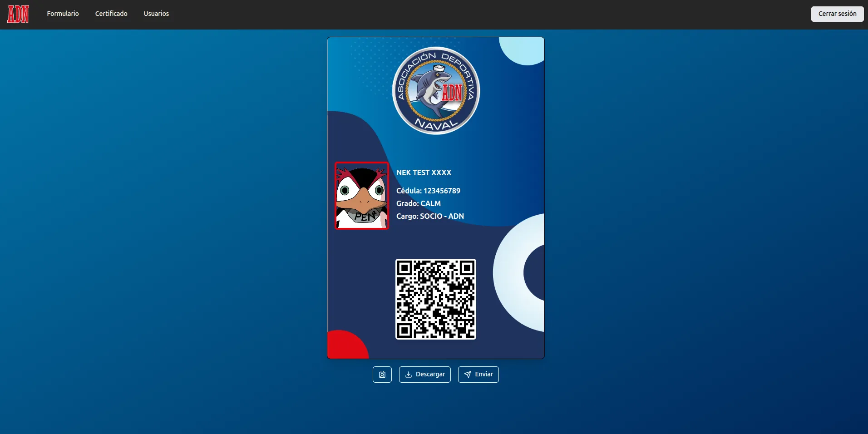Click the ADN Naval shark emblem on the card
Image resolution: width=868 pixels, height=434 pixels.
435,90
